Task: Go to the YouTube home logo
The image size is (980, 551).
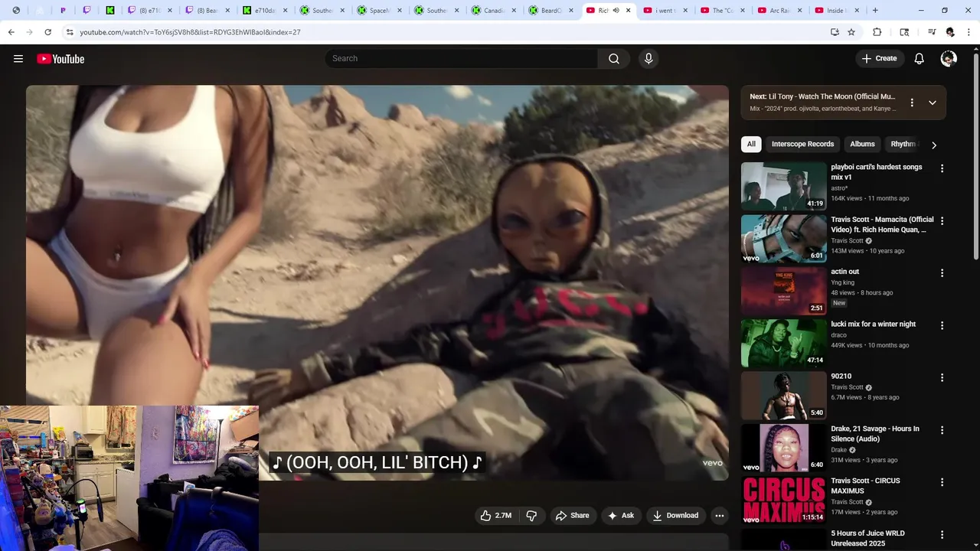Action: click(60, 59)
